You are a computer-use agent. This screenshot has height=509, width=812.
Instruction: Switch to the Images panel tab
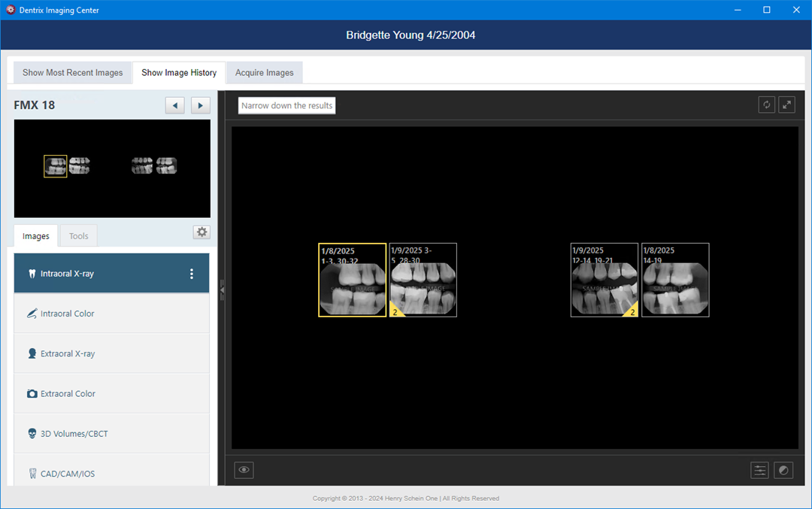[x=36, y=236]
